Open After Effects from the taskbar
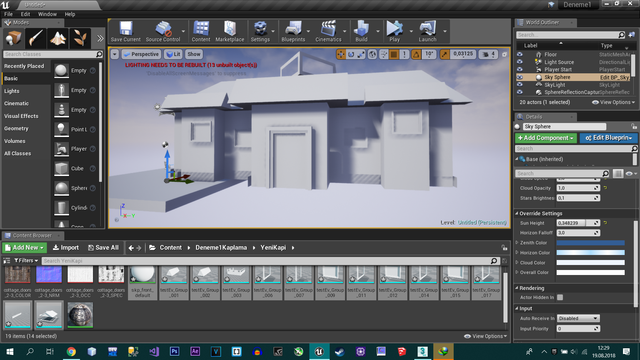Screen dimensions: 640x360 (195, 351)
